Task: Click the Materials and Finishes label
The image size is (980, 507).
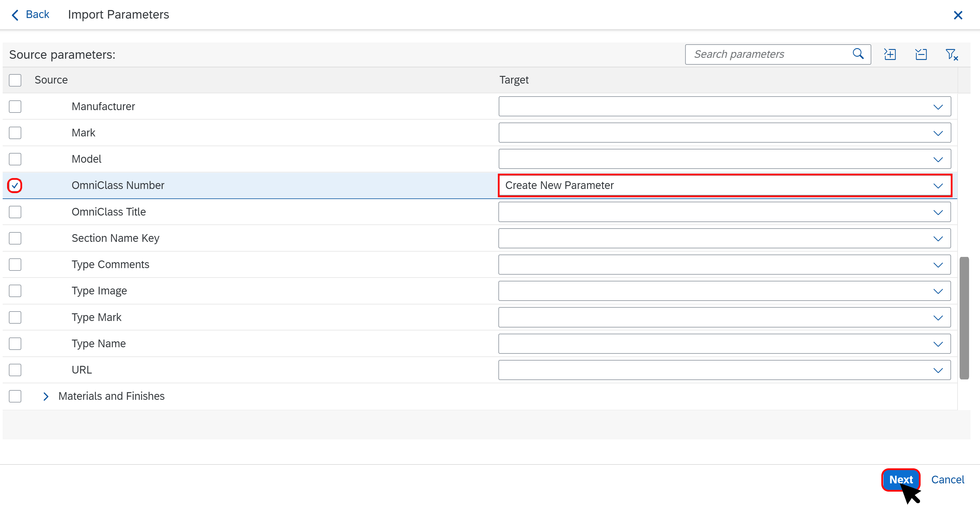Action: (x=111, y=396)
